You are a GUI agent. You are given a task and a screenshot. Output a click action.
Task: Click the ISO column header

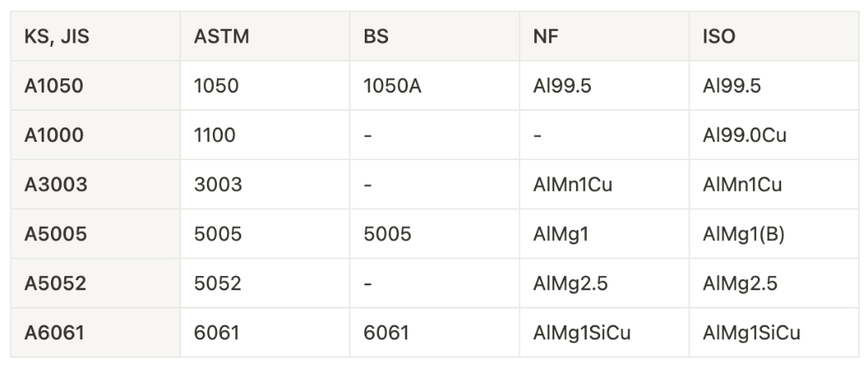tap(719, 38)
